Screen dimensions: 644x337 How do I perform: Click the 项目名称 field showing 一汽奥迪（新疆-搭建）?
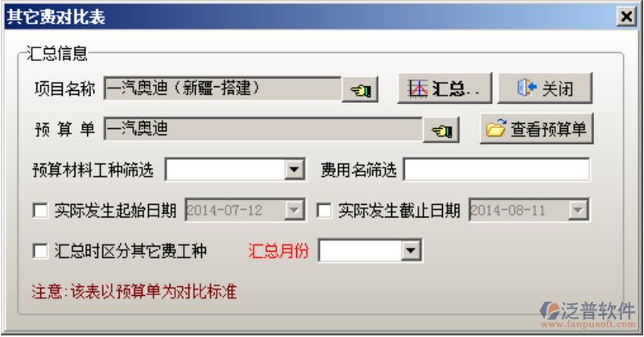(x=223, y=88)
